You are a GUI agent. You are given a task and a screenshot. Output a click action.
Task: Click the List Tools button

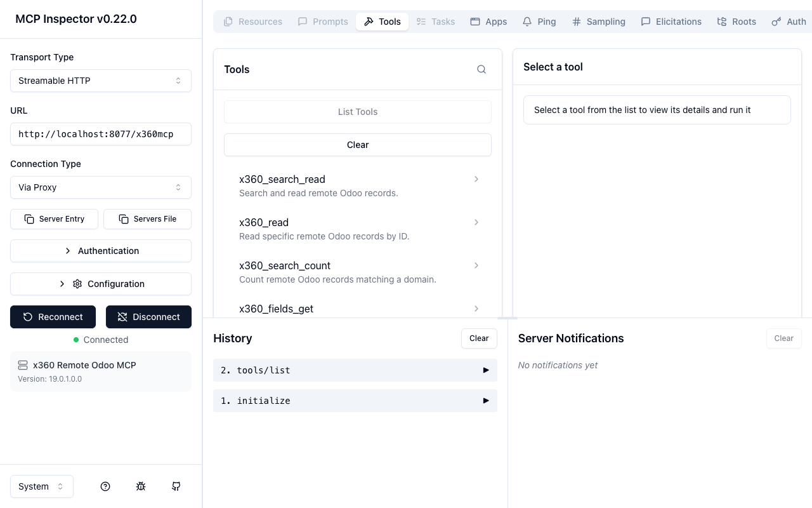pyautogui.click(x=358, y=112)
